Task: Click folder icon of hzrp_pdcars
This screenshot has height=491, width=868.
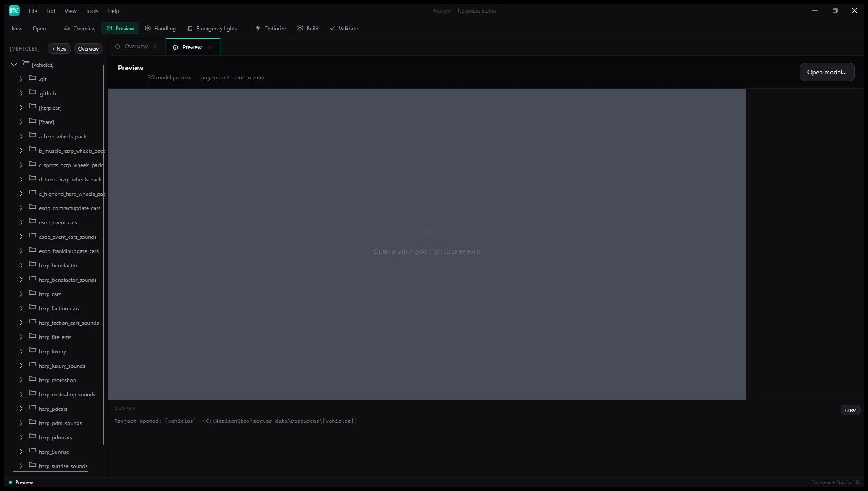Action: 32,408
